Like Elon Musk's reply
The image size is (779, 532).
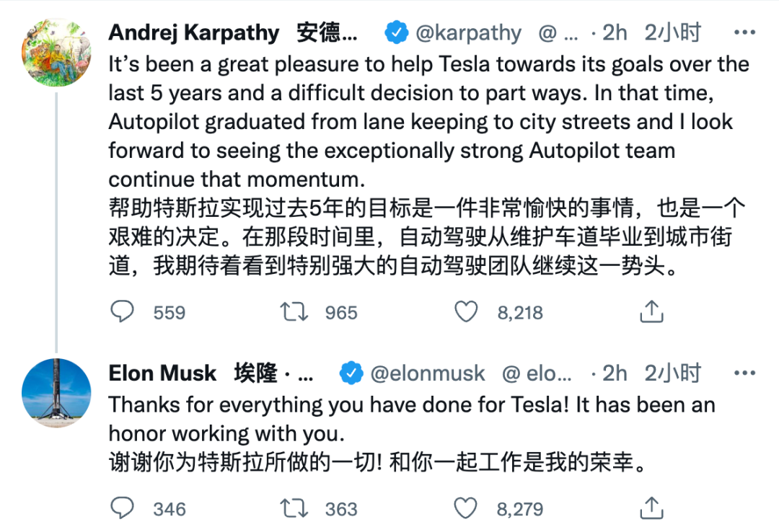click(x=467, y=508)
